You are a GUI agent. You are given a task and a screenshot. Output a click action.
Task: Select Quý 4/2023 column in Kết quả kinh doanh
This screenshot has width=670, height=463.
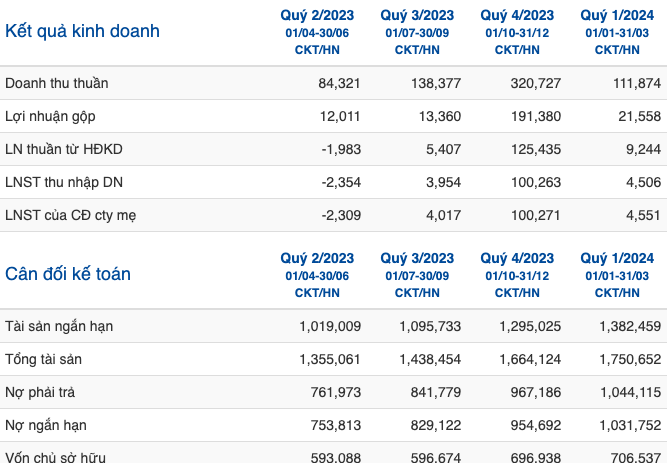point(517,32)
